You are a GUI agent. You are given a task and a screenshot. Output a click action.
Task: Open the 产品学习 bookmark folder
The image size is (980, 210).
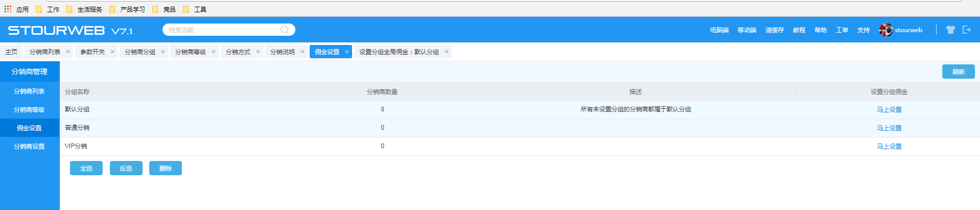tap(127, 9)
